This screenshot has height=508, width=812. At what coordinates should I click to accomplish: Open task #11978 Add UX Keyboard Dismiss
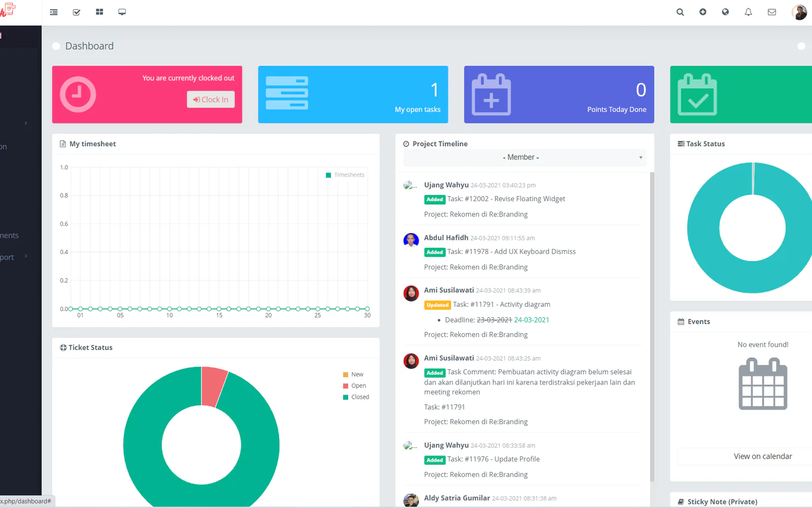[512, 251]
